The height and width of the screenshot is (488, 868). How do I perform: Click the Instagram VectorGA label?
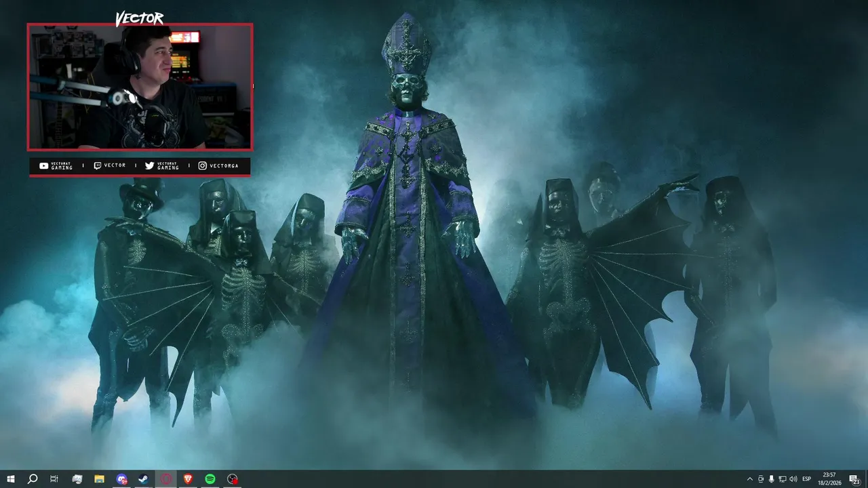(x=218, y=166)
